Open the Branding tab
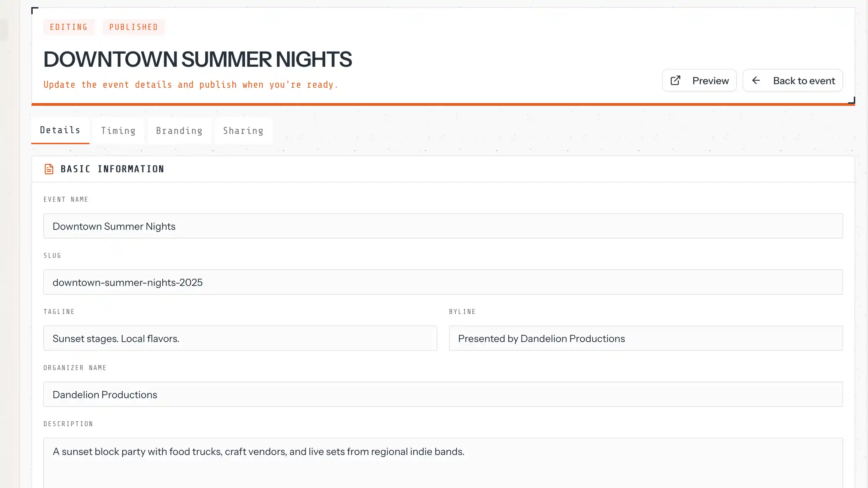This screenshot has width=868, height=488. click(x=179, y=131)
